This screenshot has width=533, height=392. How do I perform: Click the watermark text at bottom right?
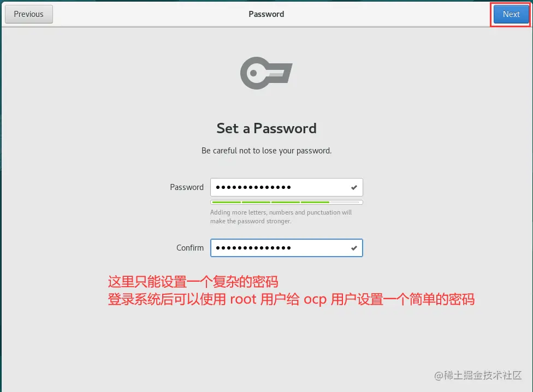[x=478, y=375]
